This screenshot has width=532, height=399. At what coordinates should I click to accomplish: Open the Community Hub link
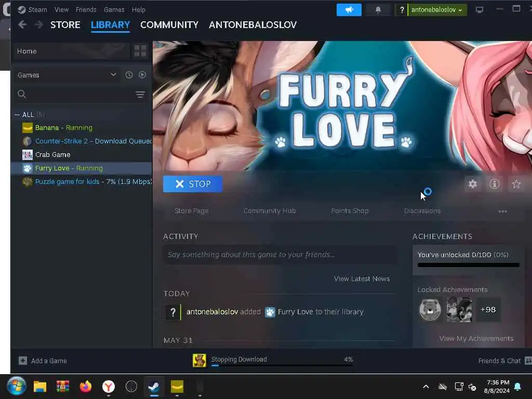[270, 211]
